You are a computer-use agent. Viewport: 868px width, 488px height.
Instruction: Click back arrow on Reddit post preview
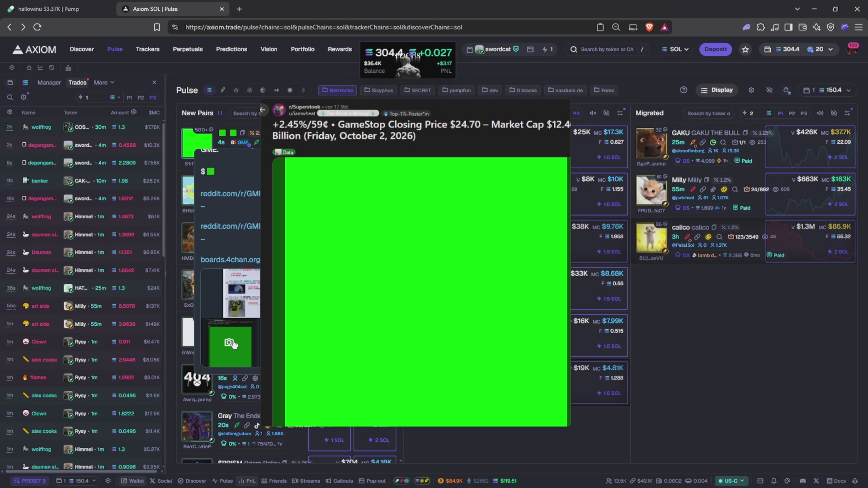(263, 110)
